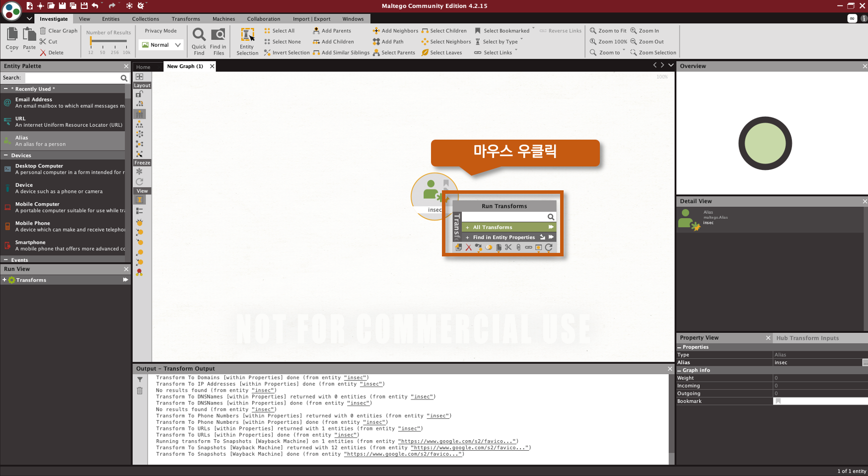Click the Number of Results slider handle
The image size is (868, 476).
pos(91,42)
